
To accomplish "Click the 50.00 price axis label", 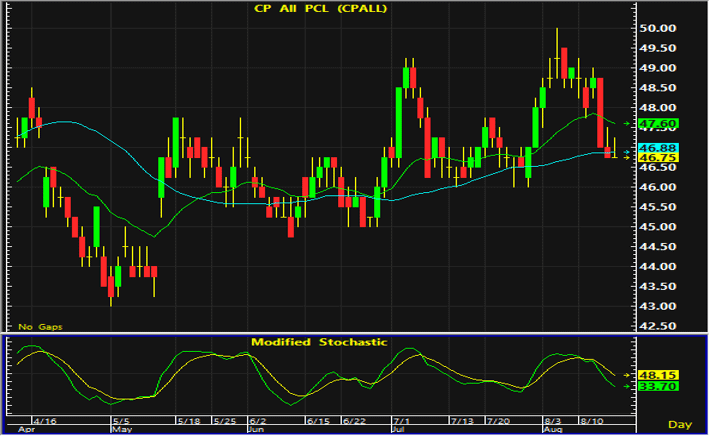I will pos(657,28).
